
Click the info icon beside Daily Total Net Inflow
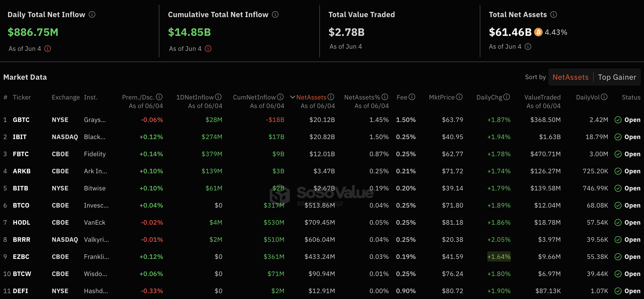click(92, 14)
